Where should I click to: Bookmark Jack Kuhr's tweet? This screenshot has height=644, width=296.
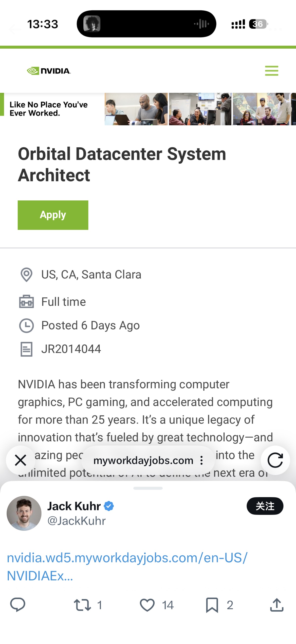[212, 605]
